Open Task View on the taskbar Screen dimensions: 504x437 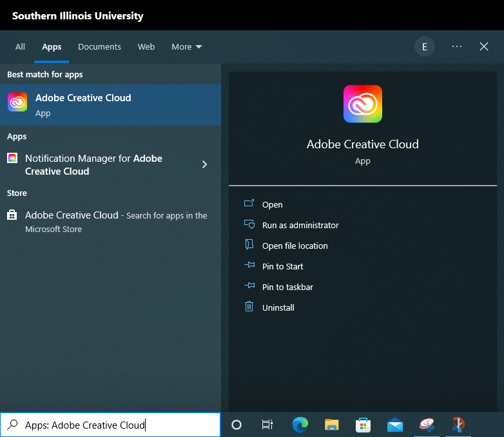click(x=267, y=425)
